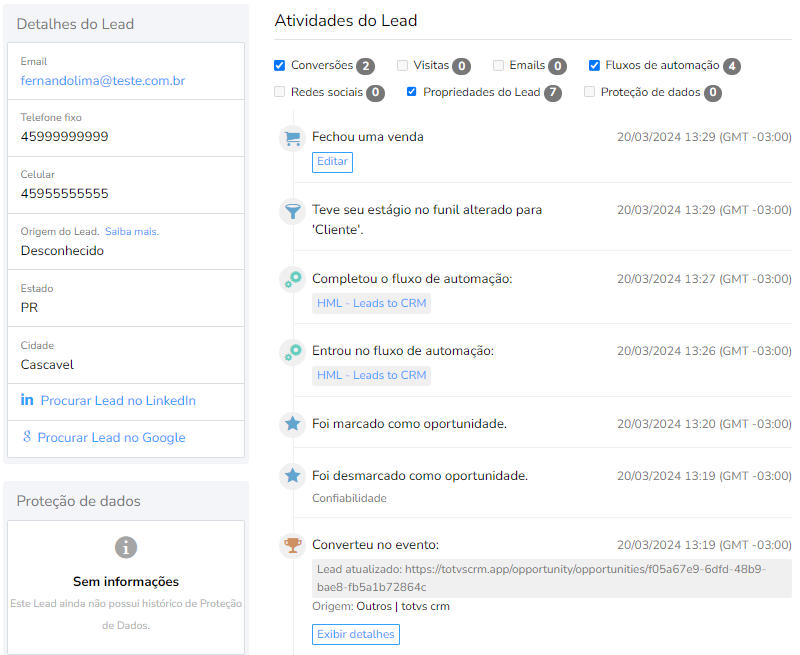The width and height of the screenshot is (800, 655).
Task: Click the gears icon beside entered automation flow
Action: click(292, 352)
